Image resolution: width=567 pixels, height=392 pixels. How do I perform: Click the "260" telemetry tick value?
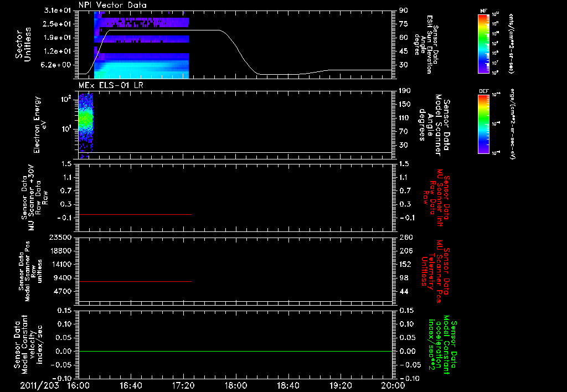pos(406,238)
